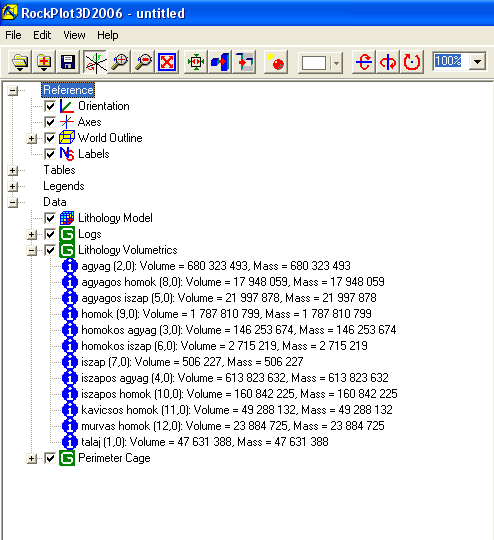The height and width of the screenshot is (540, 494).
Task: Click the Labels NS icon
Action: (67, 154)
